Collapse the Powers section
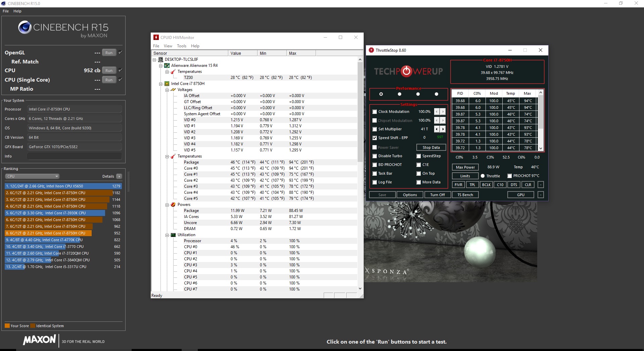Screen dimensions: 644x351 click(x=167, y=205)
